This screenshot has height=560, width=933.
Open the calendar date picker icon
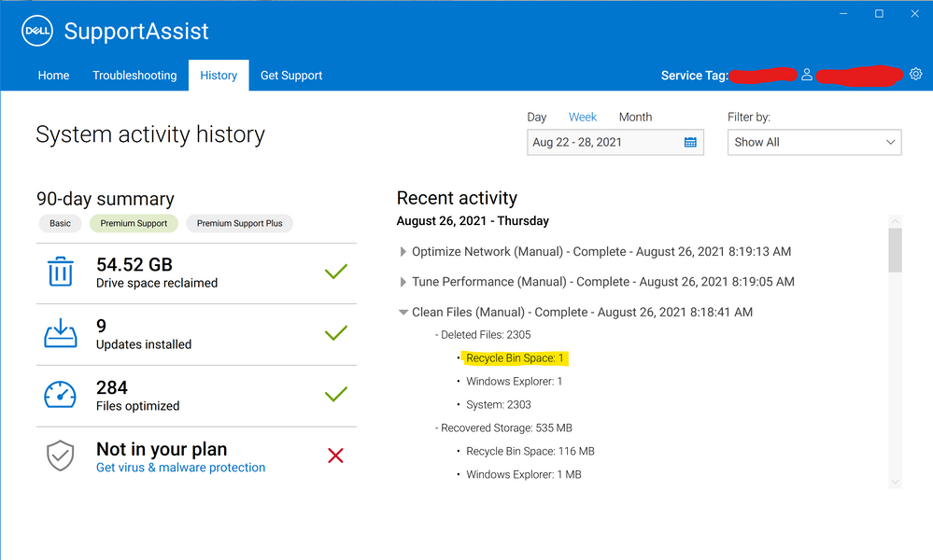pos(690,142)
